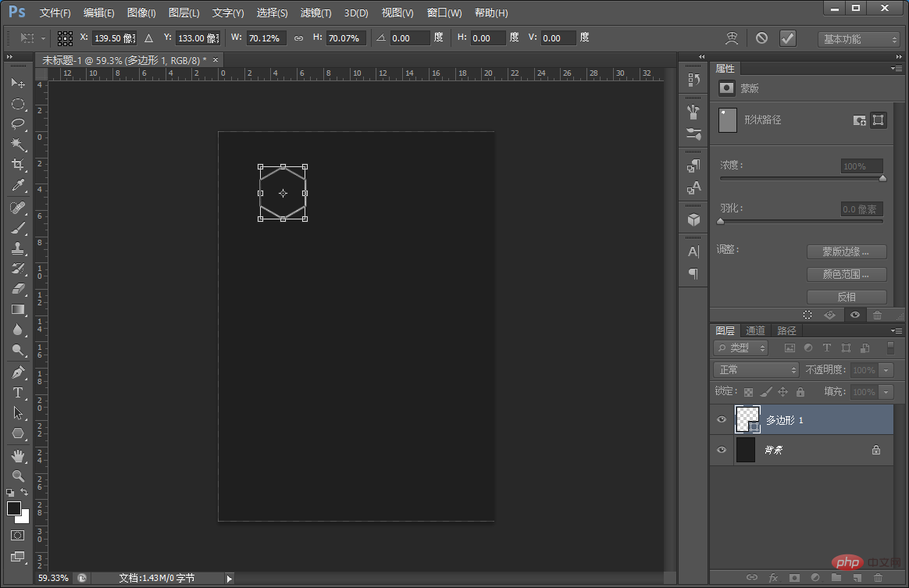Viewport: 909px width, 588px height.
Task: Select the Zoom tool
Action: (18, 476)
